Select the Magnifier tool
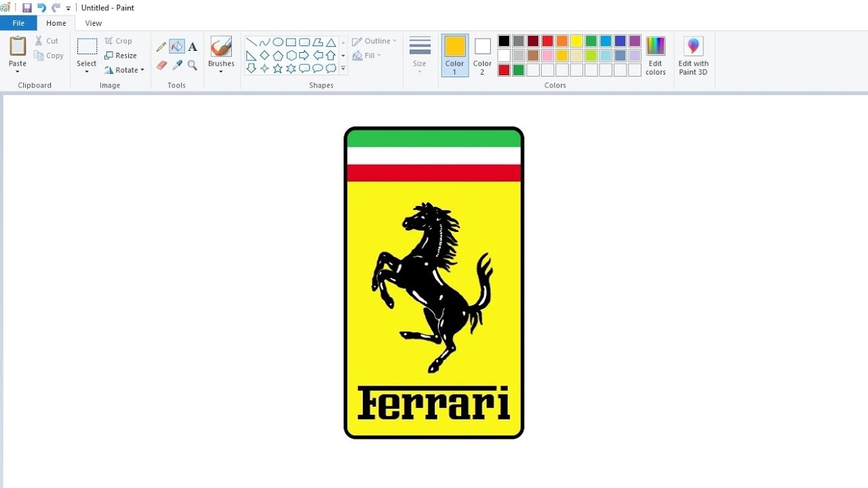This screenshot has height=488, width=868. 193,65
